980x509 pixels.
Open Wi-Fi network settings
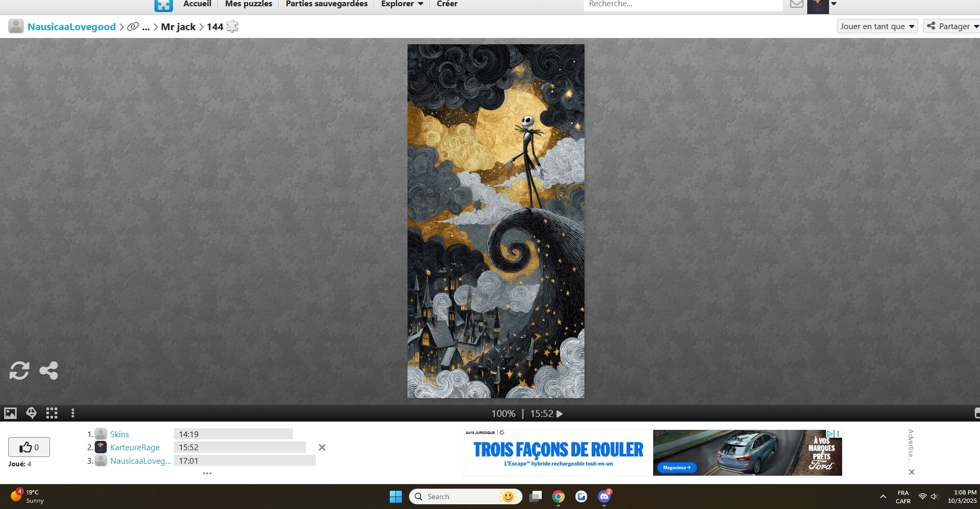922,497
